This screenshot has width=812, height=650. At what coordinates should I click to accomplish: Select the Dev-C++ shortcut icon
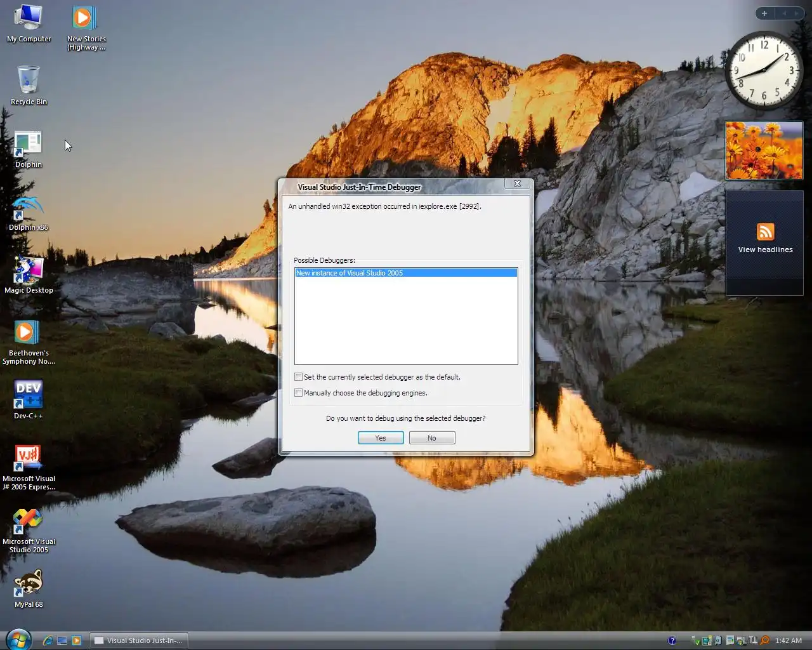coord(29,400)
